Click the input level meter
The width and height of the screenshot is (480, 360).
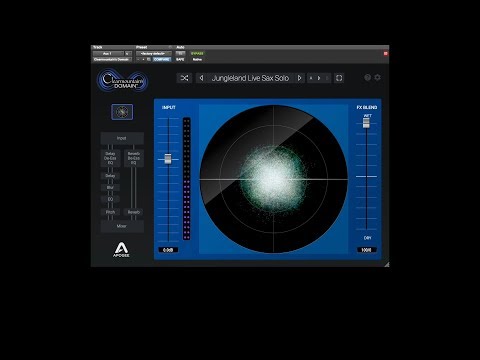[187, 178]
